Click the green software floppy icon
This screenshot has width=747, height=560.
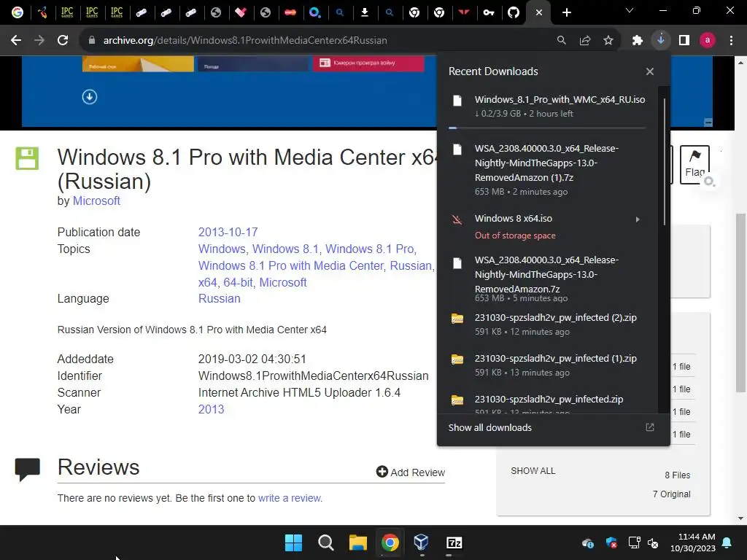coord(27,158)
